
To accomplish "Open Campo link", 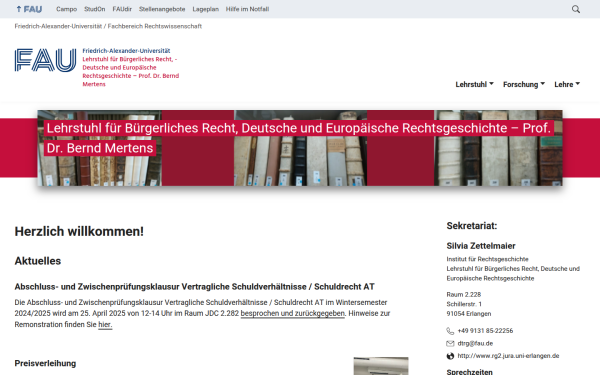I will (x=67, y=9).
